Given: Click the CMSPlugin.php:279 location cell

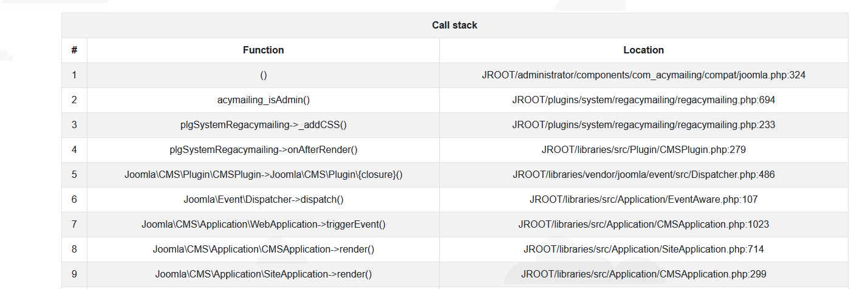Looking at the screenshot, I should [643, 149].
